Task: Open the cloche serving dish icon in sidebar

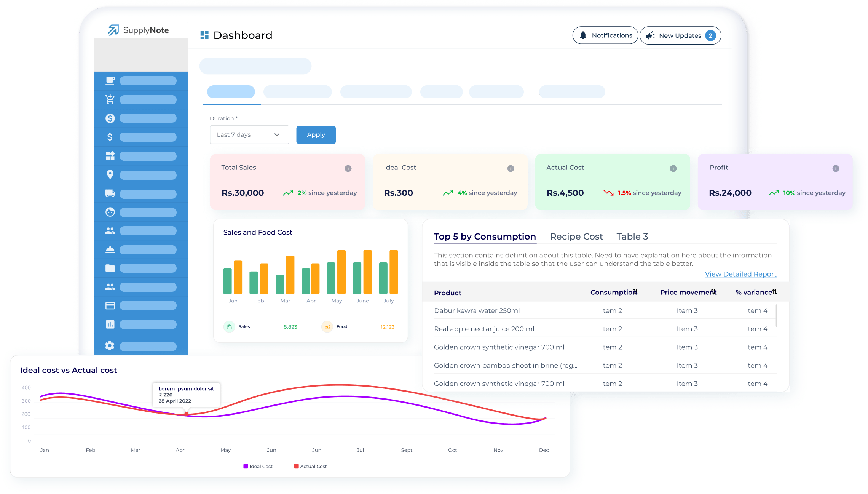Action: [110, 249]
